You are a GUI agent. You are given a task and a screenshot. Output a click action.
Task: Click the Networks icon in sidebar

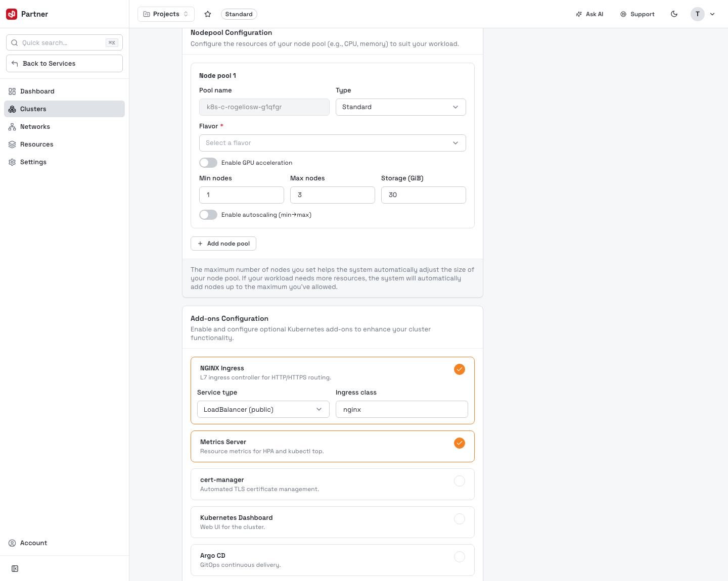click(12, 127)
